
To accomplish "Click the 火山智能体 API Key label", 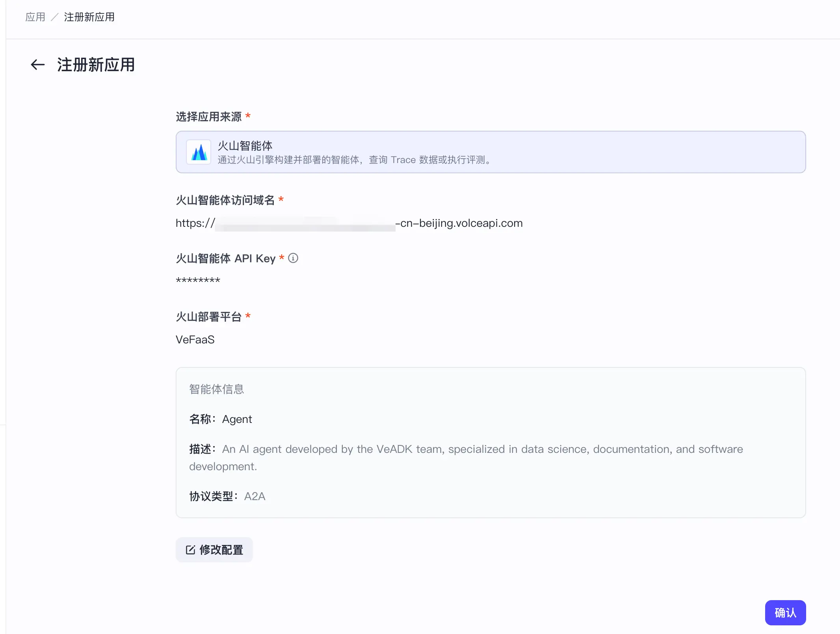I will [x=226, y=258].
